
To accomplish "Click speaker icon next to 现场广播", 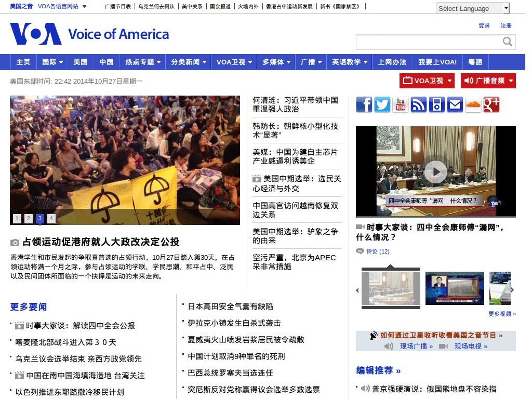I will (389, 347).
